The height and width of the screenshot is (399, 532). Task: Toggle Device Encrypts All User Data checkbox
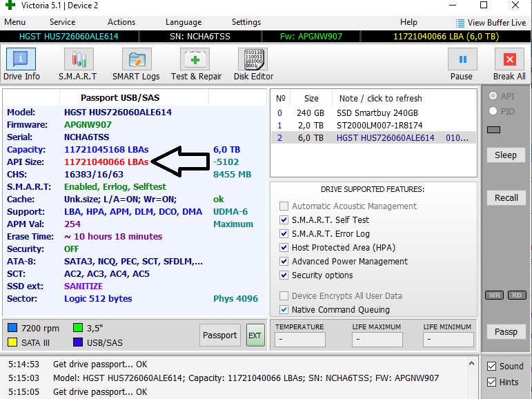point(284,295)
